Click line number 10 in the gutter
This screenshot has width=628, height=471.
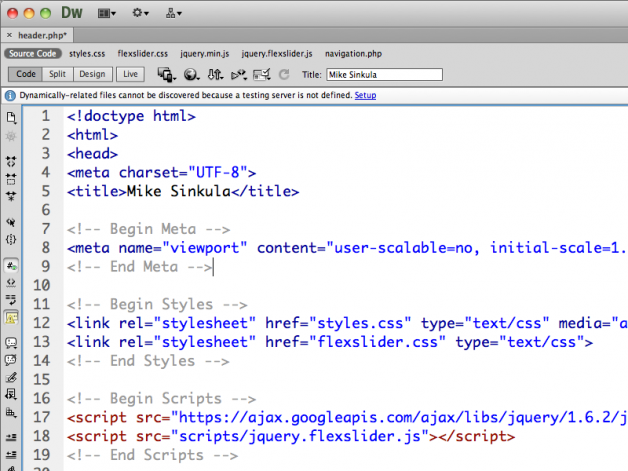pyautogui.click(x=42, y=286)
